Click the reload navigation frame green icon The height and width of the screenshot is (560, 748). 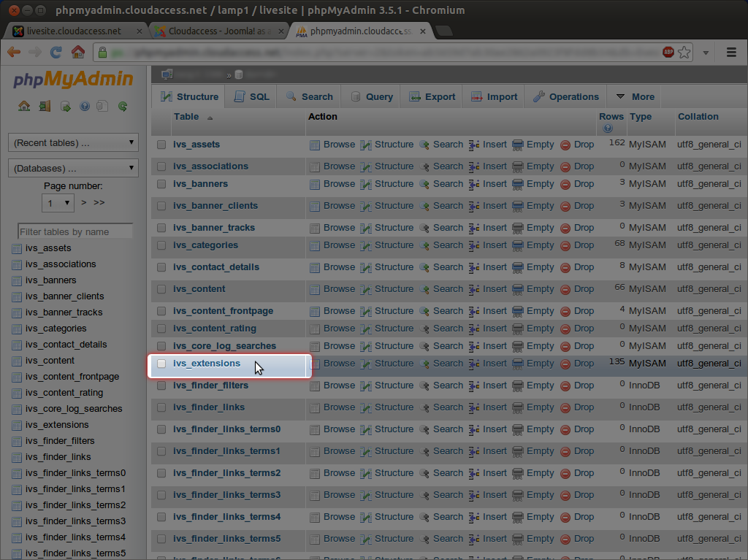(x=123, y=107)
